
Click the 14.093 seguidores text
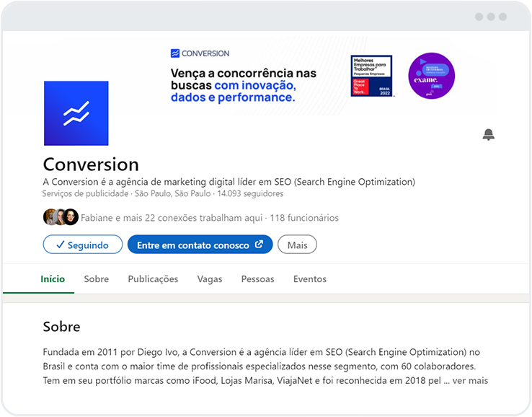click(x=250, y=193)
